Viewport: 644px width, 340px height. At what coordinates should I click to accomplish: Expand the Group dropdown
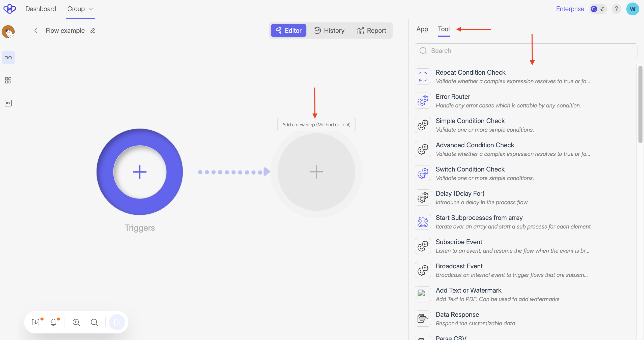80,9
